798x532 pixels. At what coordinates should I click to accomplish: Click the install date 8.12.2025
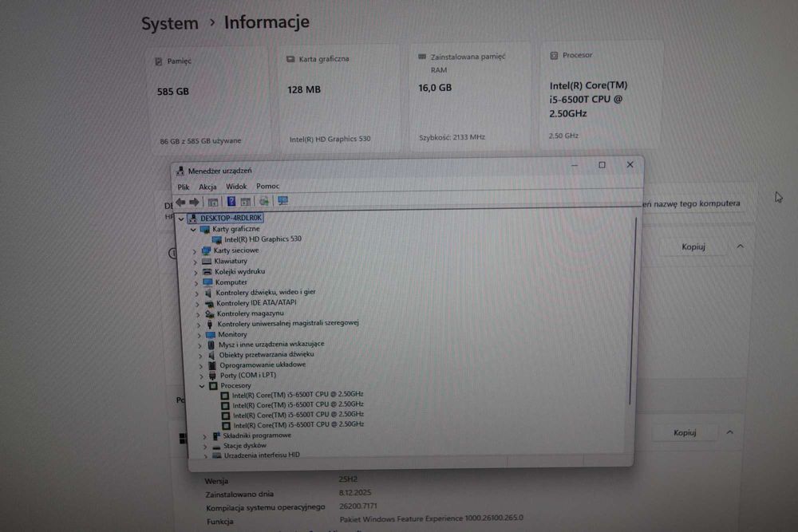point(355,493)
